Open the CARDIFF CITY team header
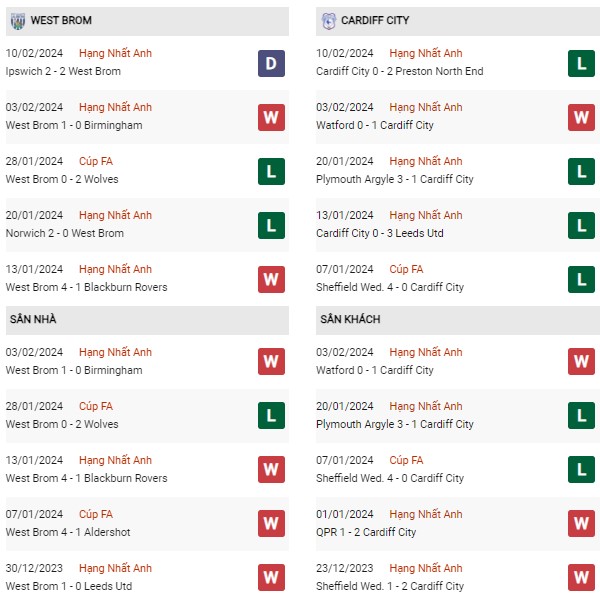 [x=458, y=21]
